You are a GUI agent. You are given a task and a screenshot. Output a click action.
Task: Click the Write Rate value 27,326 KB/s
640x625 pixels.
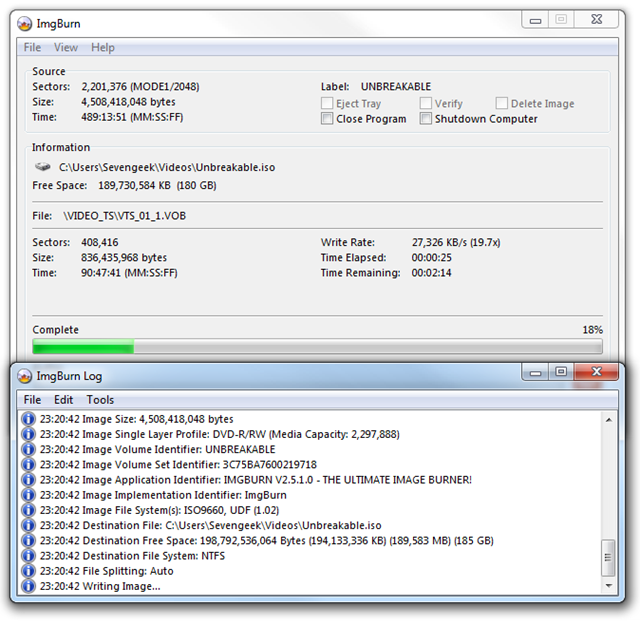click(456, 242)
